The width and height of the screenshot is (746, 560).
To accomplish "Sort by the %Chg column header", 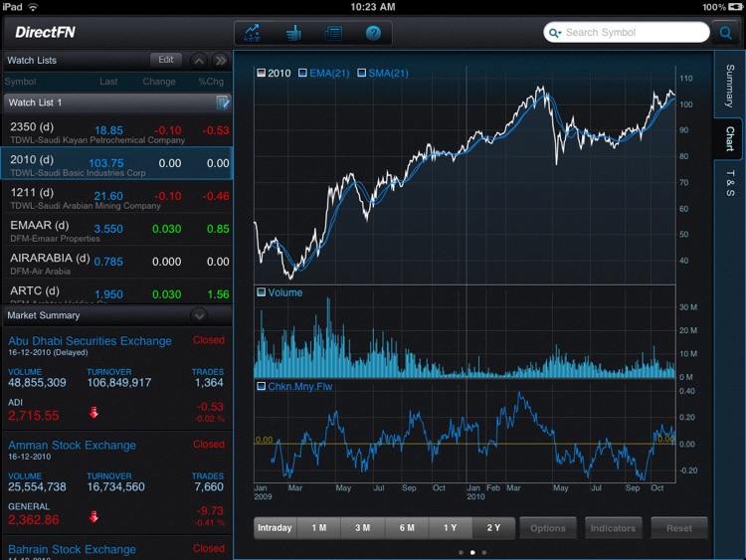I will (x=211, y=82).
